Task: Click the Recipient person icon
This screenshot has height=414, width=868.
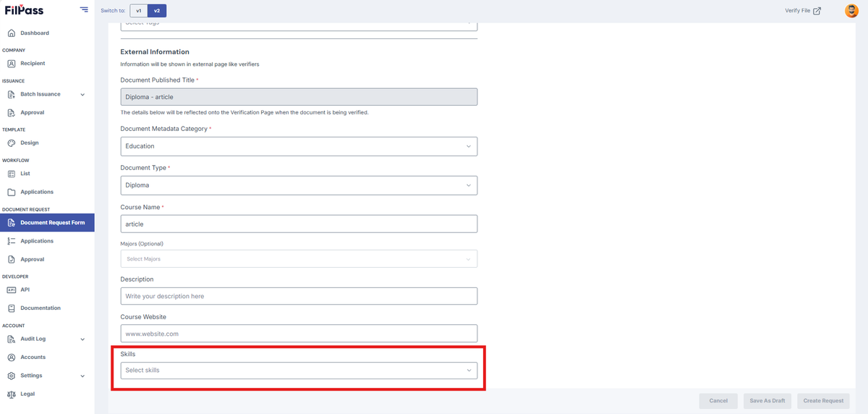Action: pyautogui.click(x=12, y=64)
